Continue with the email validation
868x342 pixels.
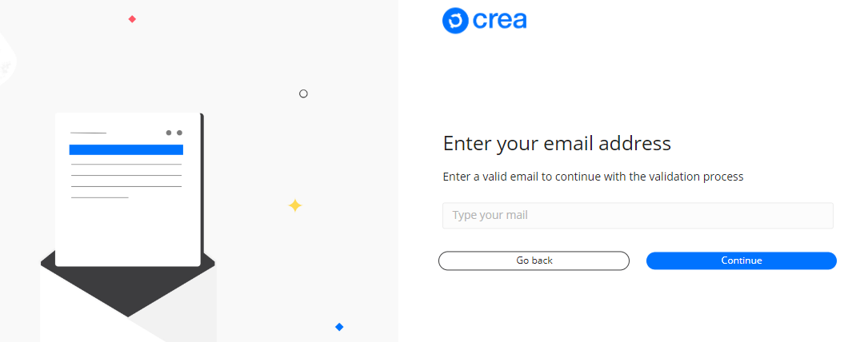[x=742, y=260]
